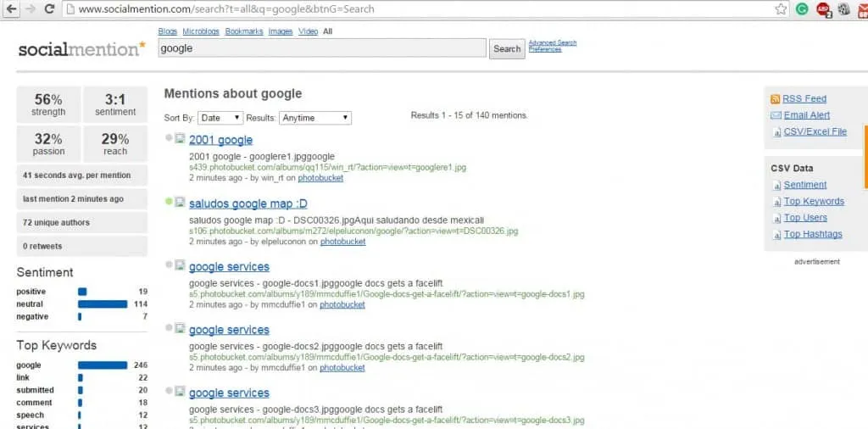Click image icon beside google-docs2 services result

(180, 328)
